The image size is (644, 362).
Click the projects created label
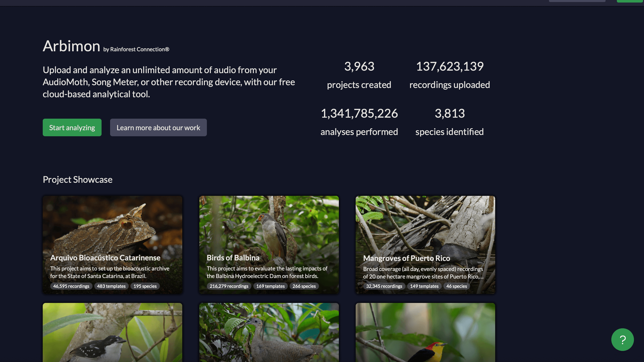(359, 85)
